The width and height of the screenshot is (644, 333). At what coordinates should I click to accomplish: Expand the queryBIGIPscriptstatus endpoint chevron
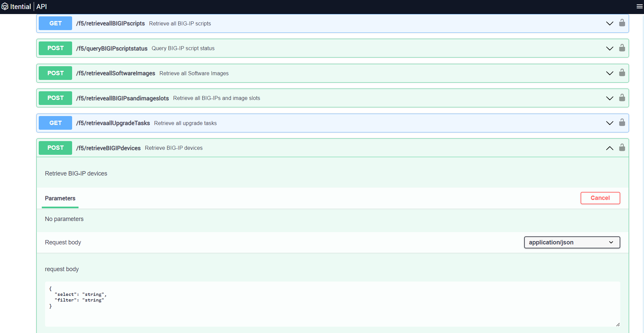coord(609,48)
